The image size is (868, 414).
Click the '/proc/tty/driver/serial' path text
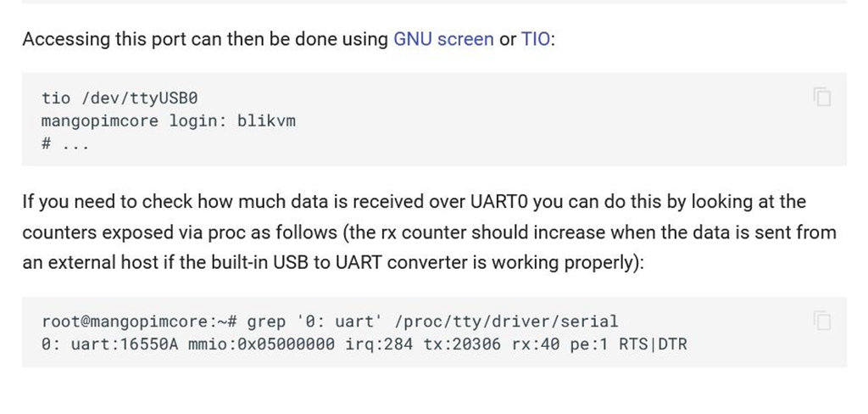point(507,322)
